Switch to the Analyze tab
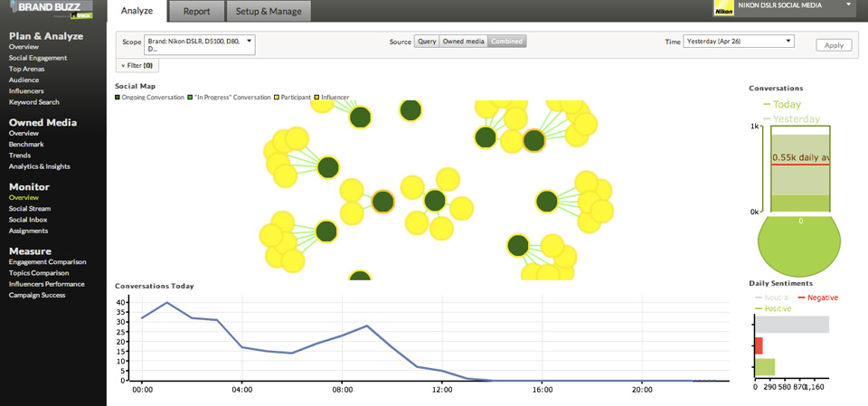Viewport: 868px width, 406px height. coord(137,11)
